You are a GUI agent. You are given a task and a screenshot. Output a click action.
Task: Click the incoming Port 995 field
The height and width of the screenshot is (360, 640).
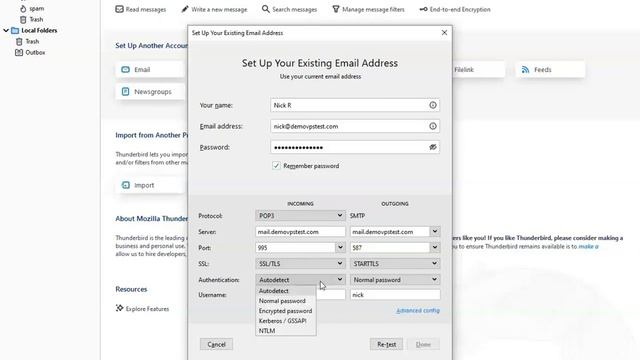pyautogui.click(x=296, y=247)
